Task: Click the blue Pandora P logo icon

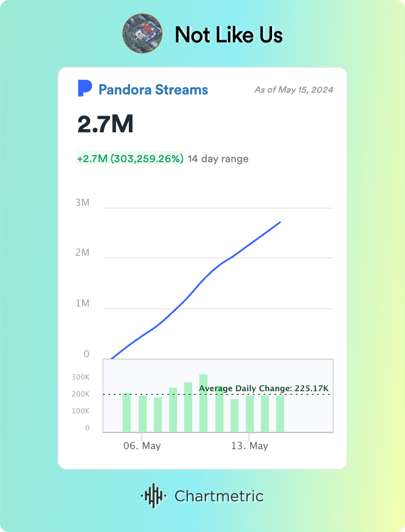Action: point(85,89)
